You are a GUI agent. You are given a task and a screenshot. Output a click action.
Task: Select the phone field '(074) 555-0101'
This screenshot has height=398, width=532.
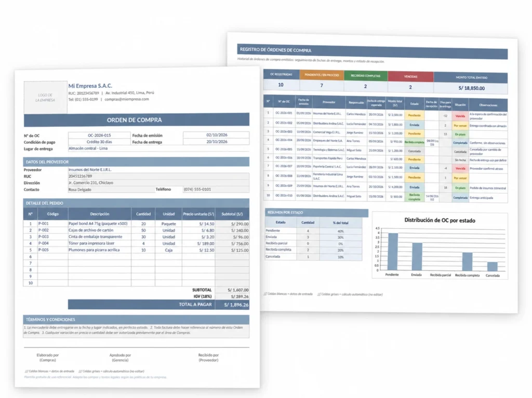point(216,189)
